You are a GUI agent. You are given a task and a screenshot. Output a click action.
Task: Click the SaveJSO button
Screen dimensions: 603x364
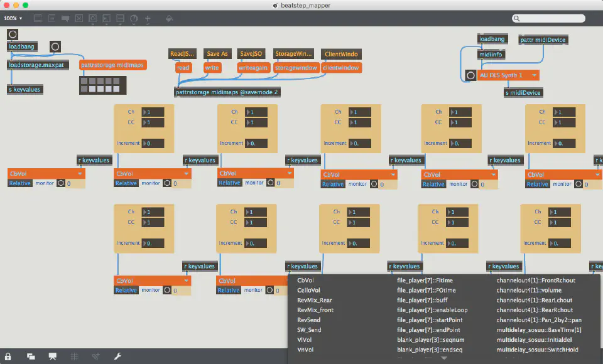(x=251, y=54)
